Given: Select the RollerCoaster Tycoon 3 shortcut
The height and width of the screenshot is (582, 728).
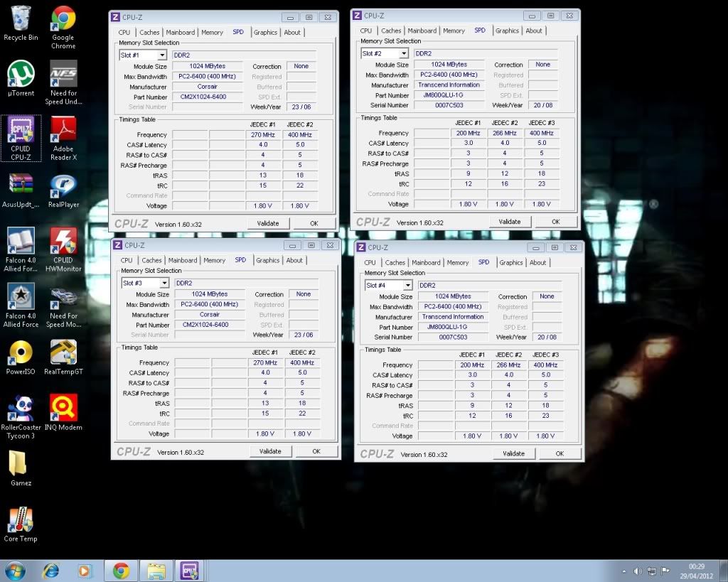Looking at the screenshot, I should 21,416.
